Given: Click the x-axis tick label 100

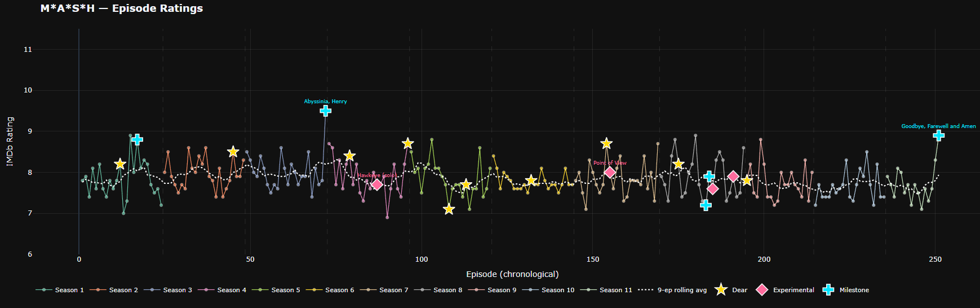Looking at the screenshot, I should point(422,259).
